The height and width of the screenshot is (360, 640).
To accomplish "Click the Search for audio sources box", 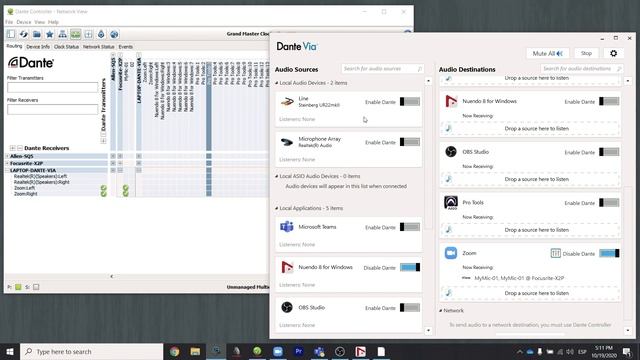I will click(x=382, y=69).
